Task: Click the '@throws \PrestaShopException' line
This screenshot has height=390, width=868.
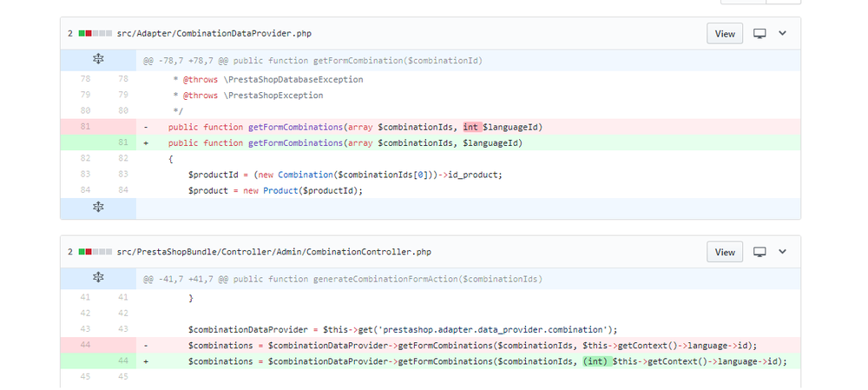Action: 248,96
